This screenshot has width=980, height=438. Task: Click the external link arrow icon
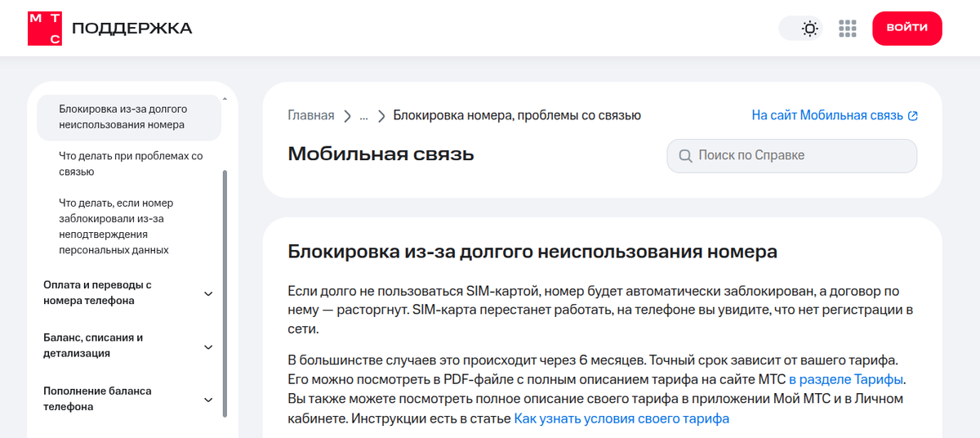coord(913,116)
